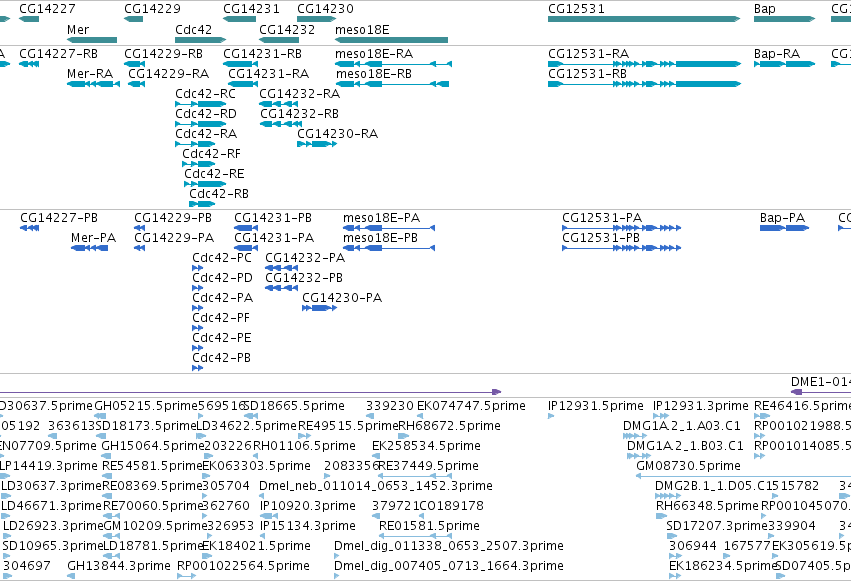Select the meso18E-RB transcript glyph
This screenshot has width=851, height=581.
(x=392, y=84)
